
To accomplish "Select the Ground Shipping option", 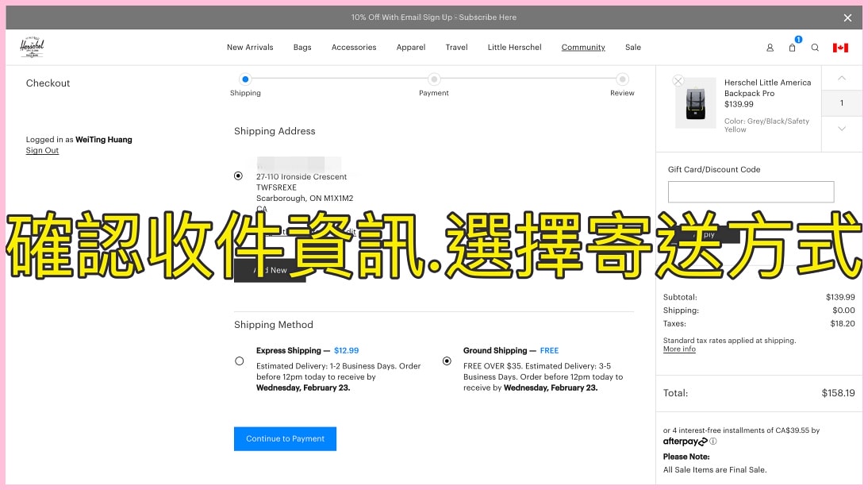I will point(447,361).
